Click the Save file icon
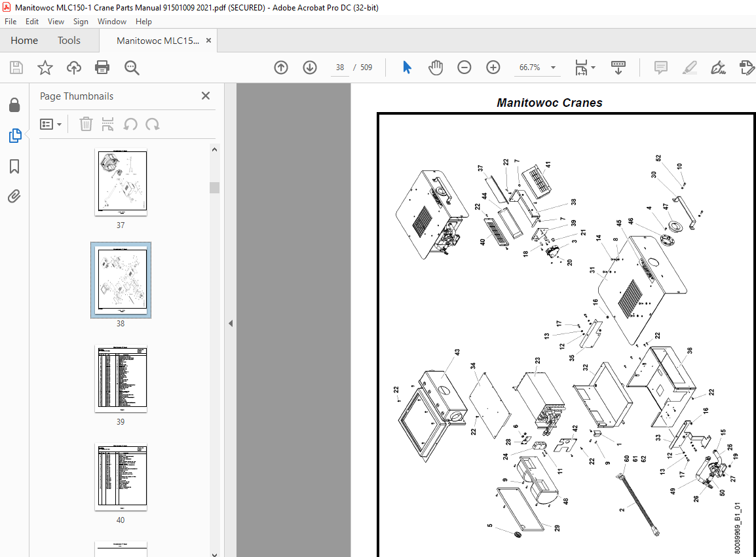This screenshot has height=557, width=756. (16, 67)
